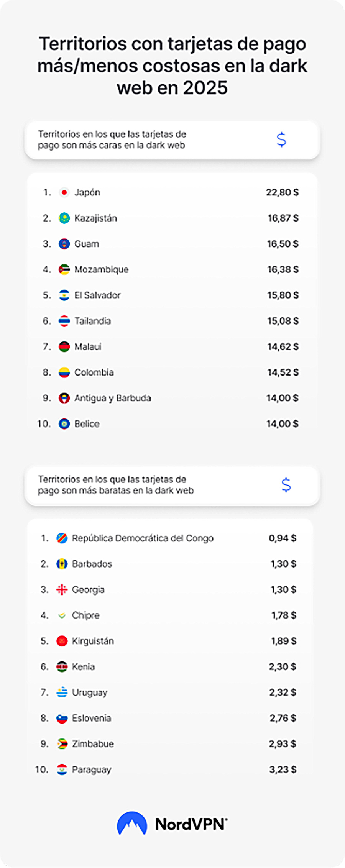Click the Colombia flag icon
The width and height of the screenshot is (345, 868).
point(64,372)
